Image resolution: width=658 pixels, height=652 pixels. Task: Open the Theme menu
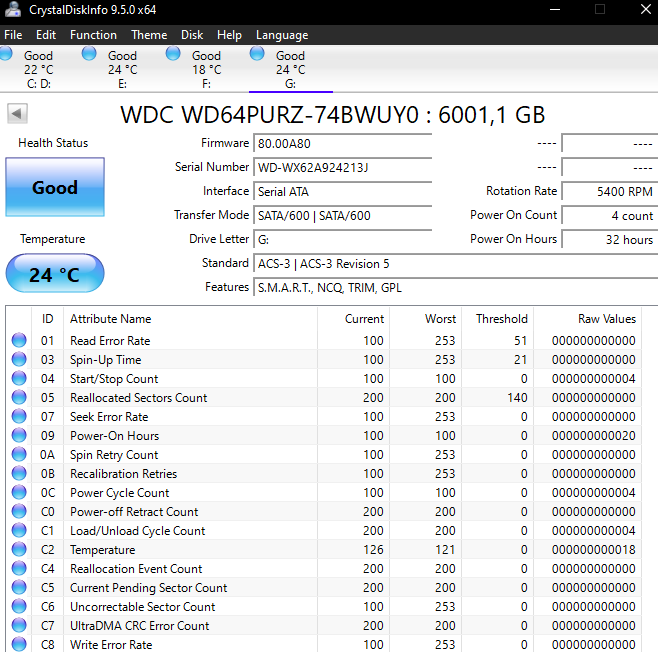(149, 35)
